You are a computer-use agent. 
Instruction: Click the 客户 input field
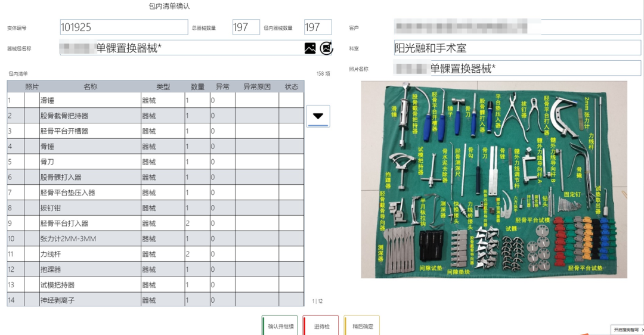(x=517, y=27)
